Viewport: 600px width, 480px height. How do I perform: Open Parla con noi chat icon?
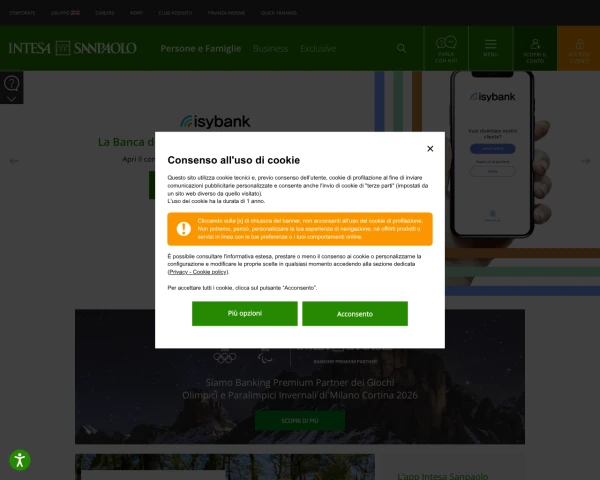click(x=446, y=49)
